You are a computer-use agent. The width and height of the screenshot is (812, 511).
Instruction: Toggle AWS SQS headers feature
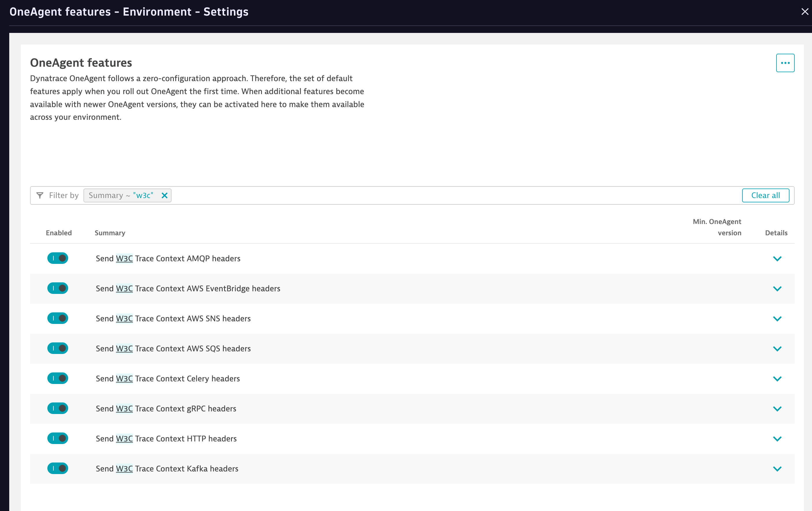coord(58,348)
